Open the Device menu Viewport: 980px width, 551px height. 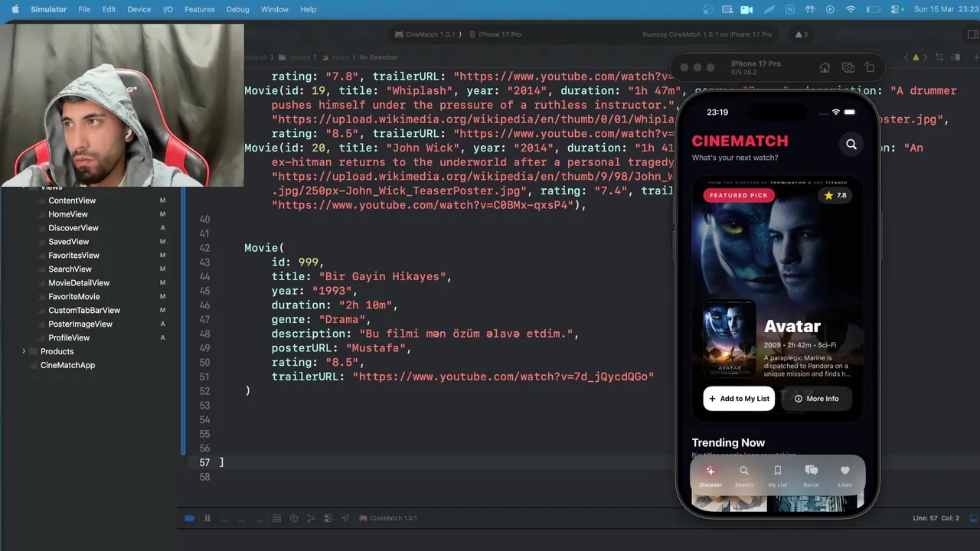point(139,9)
